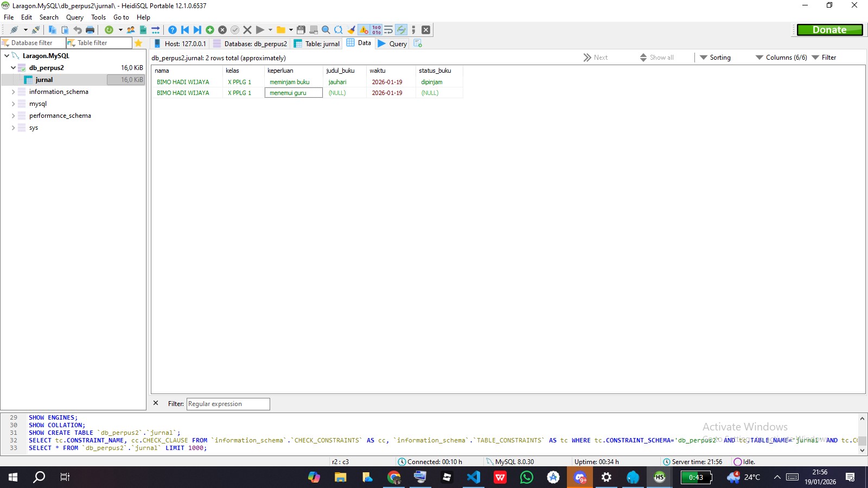This screenshot has width=868, height=488.
Task: Click the Post changes checkmark icon
Action: 235,30
